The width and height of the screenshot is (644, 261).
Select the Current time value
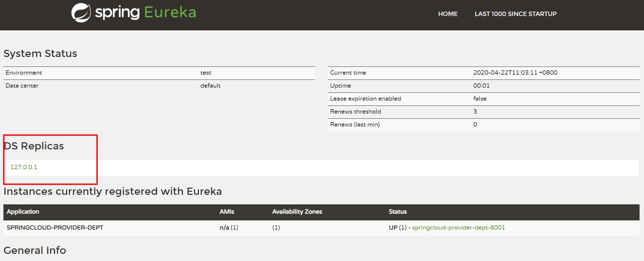(515, 73)
